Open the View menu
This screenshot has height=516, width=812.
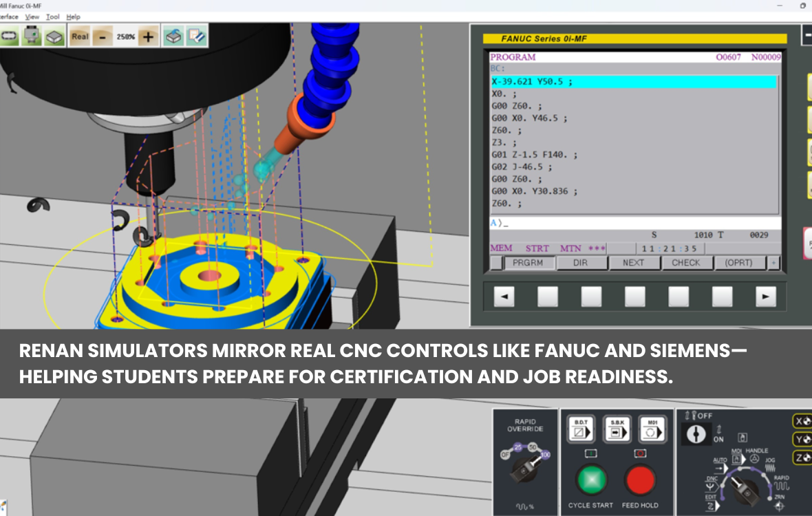32,17
